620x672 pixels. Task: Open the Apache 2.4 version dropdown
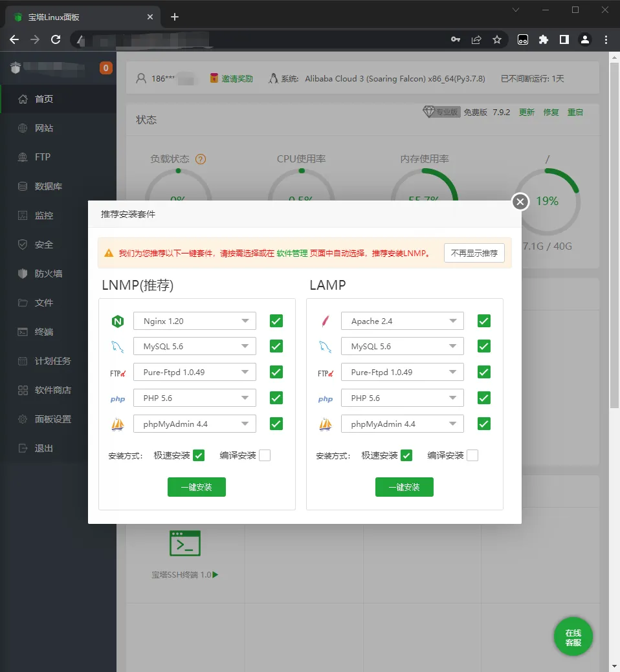[402, 321]
